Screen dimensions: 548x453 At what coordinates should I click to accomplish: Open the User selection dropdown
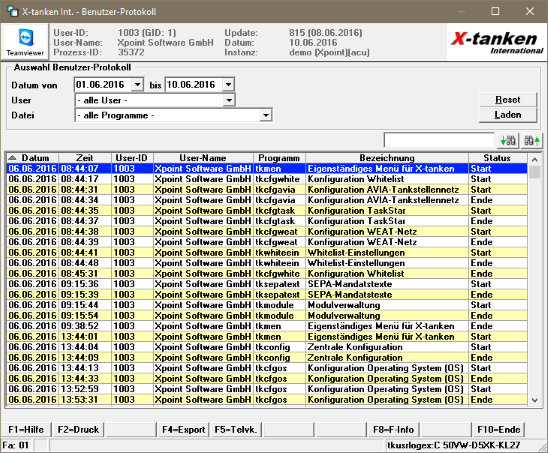point(229,100)
